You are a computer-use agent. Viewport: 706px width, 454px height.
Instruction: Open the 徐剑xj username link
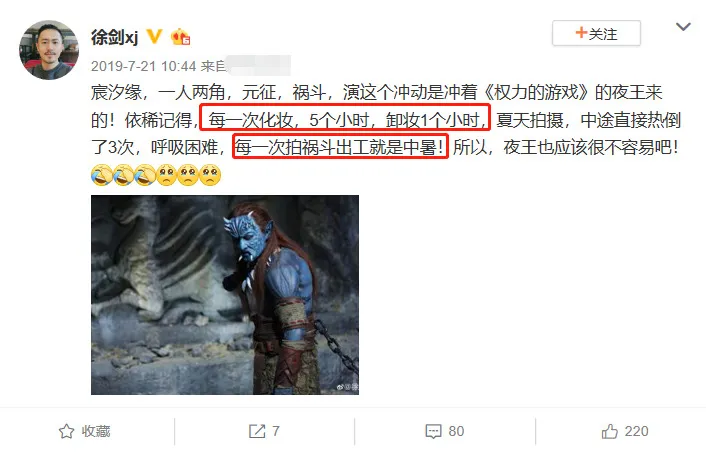point(114,37)
